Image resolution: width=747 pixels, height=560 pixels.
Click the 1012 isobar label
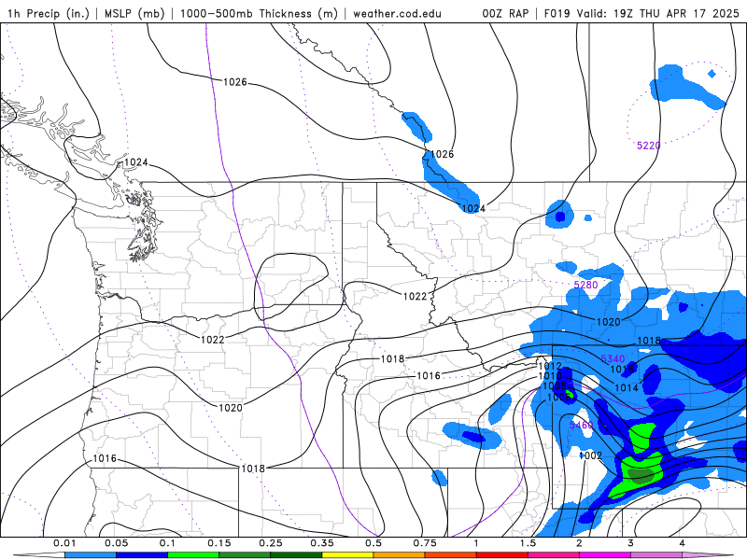[x=550, y=366]
